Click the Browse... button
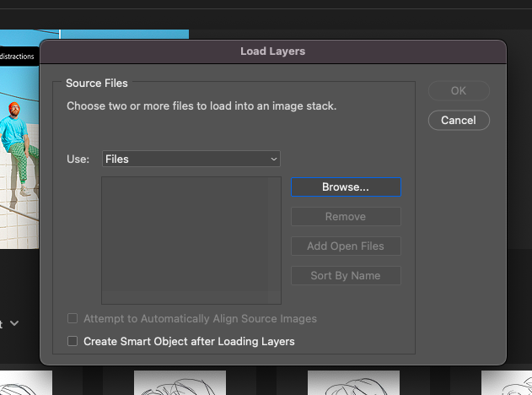Viewport: 532px width, 395px height. click(346, 187)
